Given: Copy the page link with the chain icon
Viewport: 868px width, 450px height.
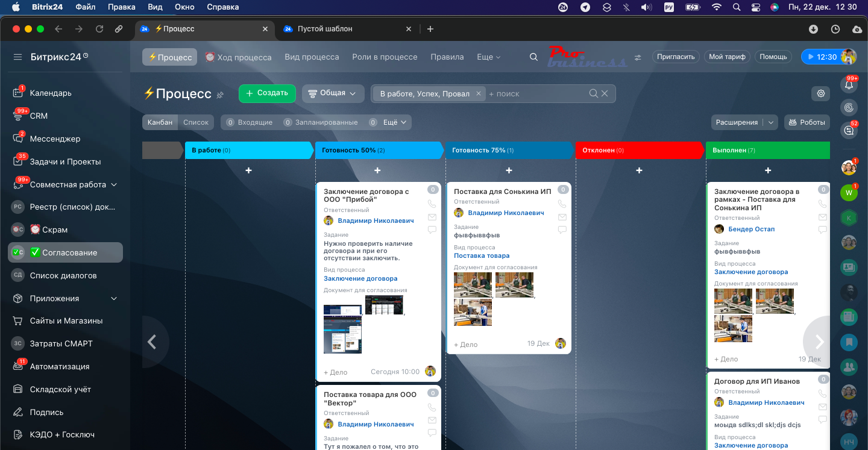Looking at the screenshot, I should 119,29.
